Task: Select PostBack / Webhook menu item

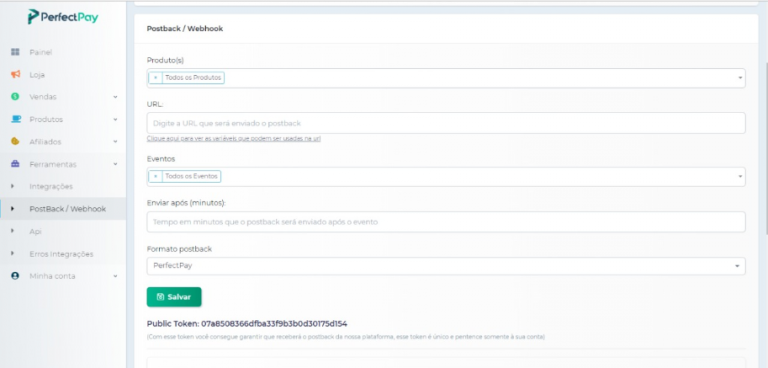Action: (68, 209)
